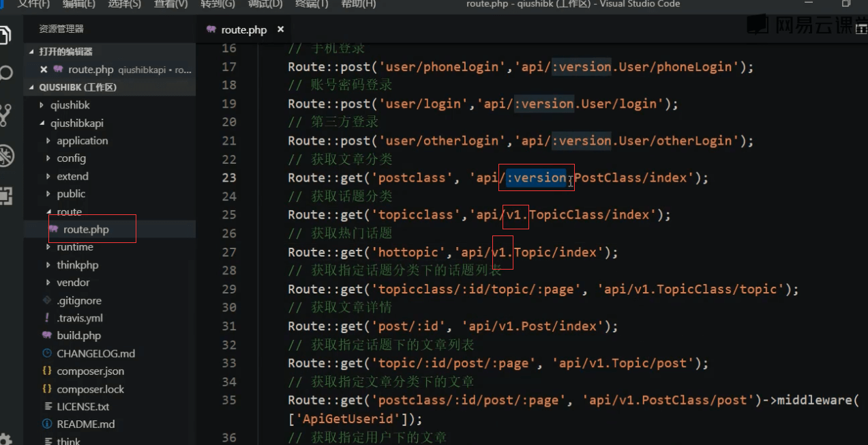Open the think file in tree
Viewport: 868px width, 445px height.
68,442
